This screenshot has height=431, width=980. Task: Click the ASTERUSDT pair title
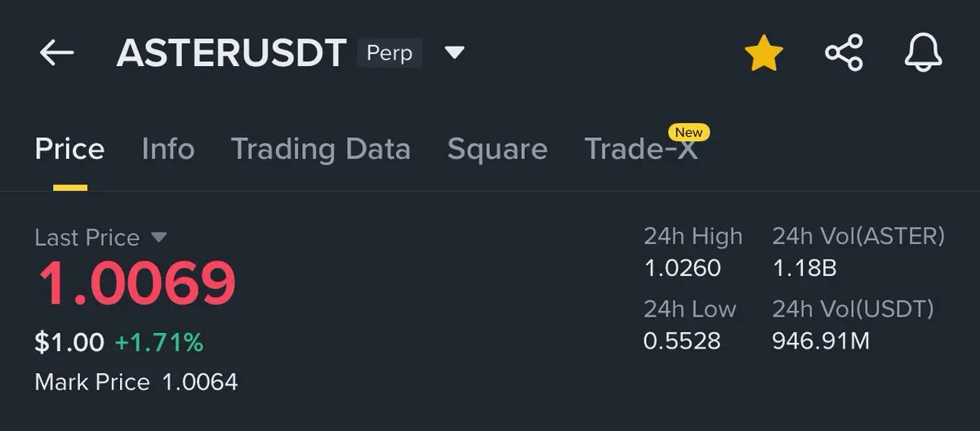pyautogui.click(x=231, y=54)
